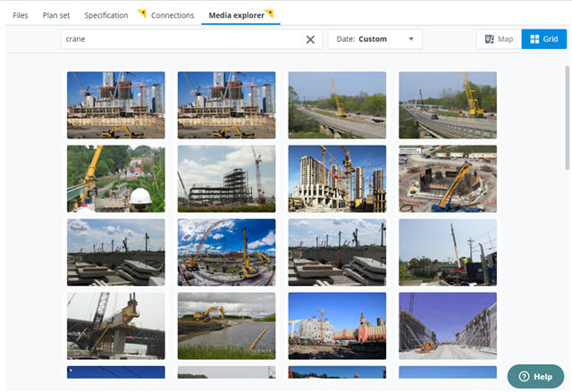The image size is (572, 392).
Task: Open bridge pier construction with lattice crane photo
Action: coord(116,326)
